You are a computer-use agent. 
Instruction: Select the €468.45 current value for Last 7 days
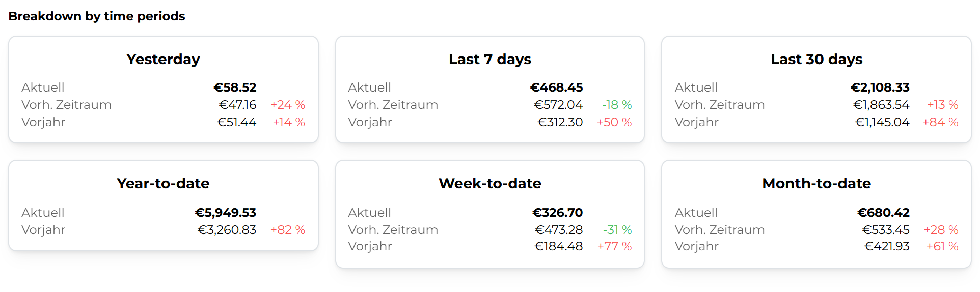(x=556, y=87)
